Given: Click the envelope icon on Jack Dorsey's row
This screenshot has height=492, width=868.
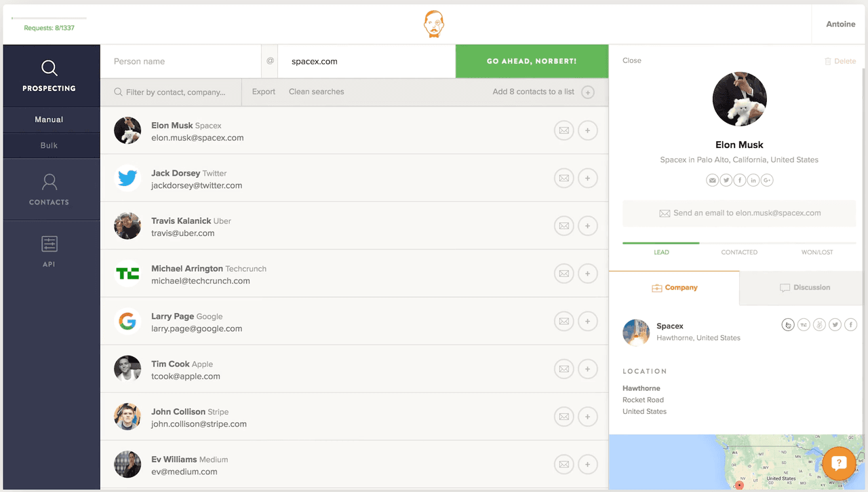Looking at the screenshot, I should coord(564,178).
